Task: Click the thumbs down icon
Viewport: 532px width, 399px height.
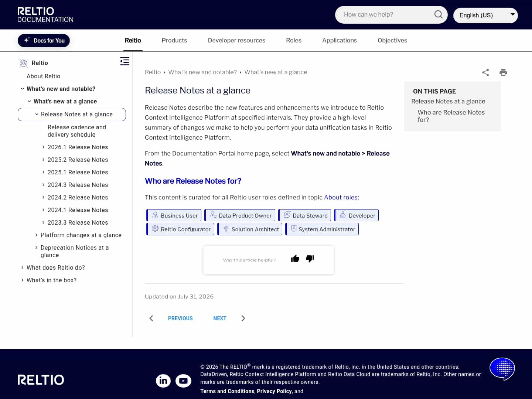Action: click(310, 259)
